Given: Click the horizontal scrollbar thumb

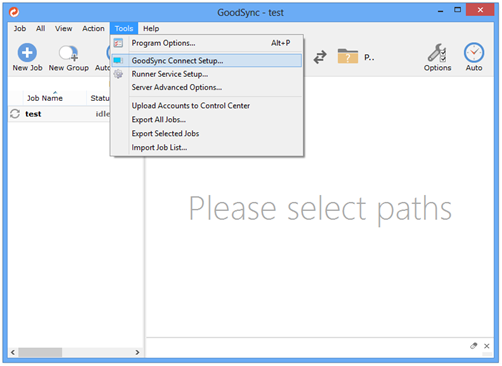Looking at the screenshot, I should [x=40, y=352].
